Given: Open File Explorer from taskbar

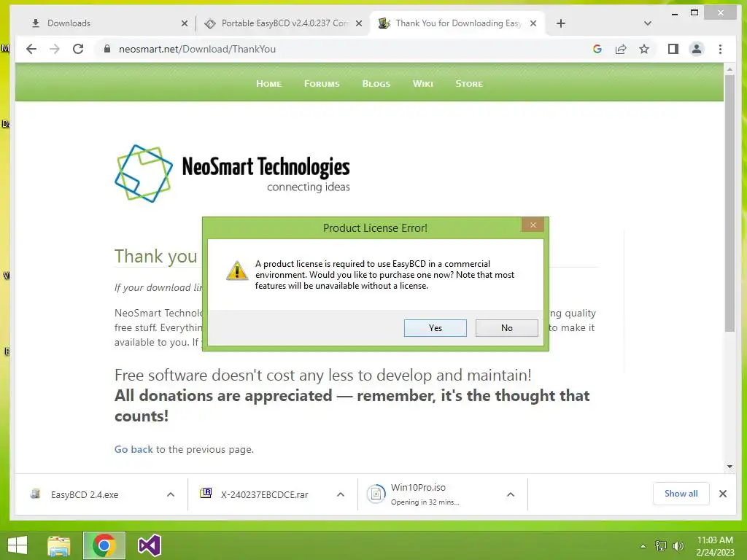Looking at the screenshot, I should pos(59,545).
